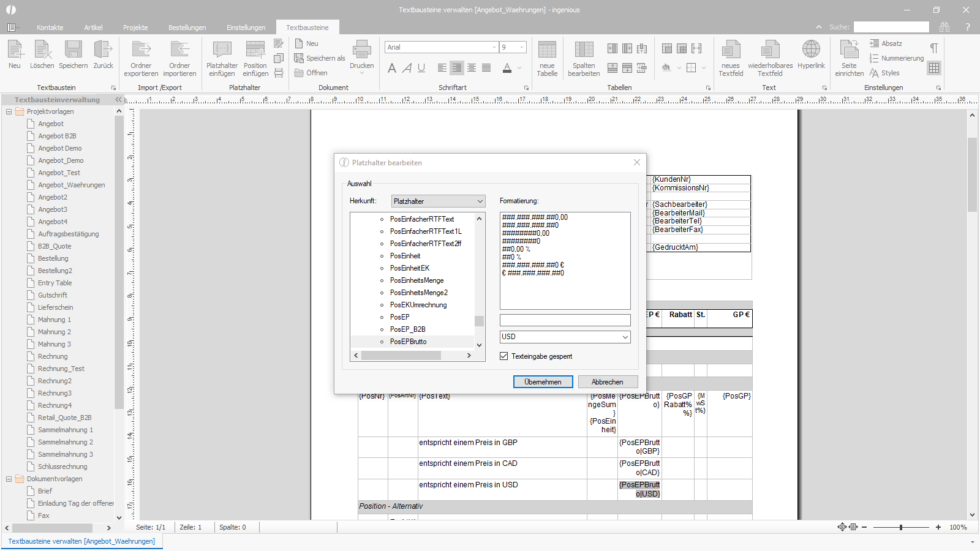Collapse the Projektvorlagen tree node

point(9,111)
